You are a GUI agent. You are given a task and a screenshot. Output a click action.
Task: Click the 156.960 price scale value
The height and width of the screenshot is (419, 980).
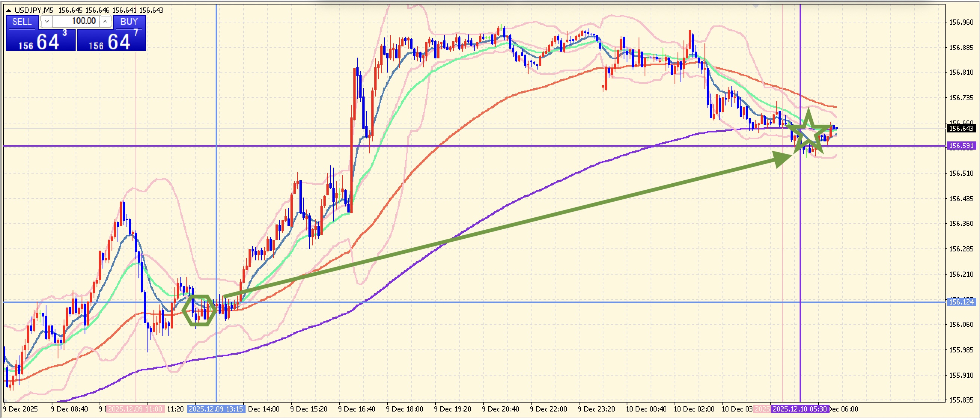[961, 22]
